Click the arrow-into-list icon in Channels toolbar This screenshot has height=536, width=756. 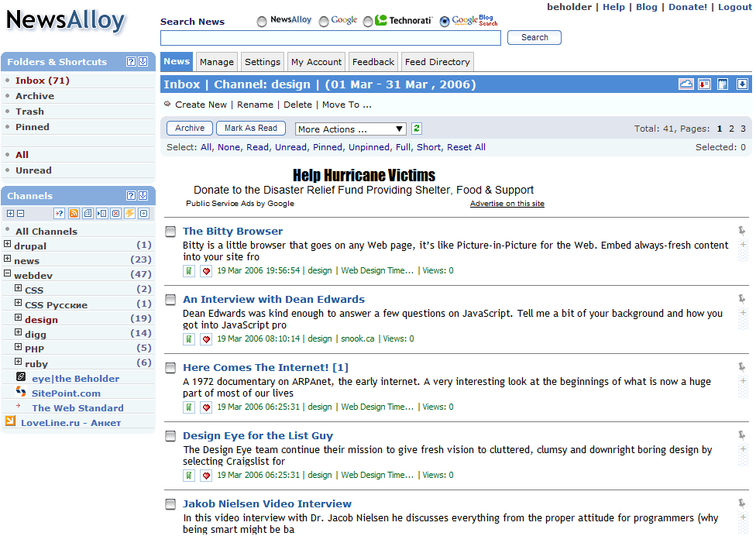coord(101,214)
